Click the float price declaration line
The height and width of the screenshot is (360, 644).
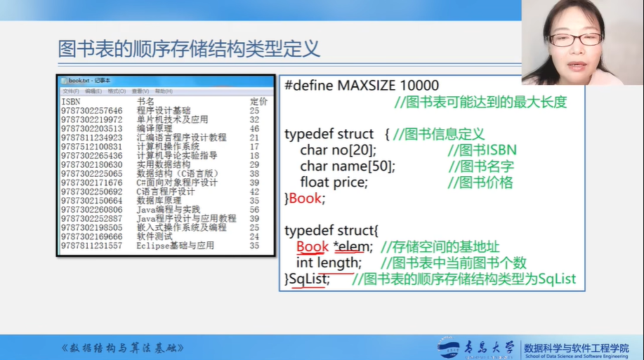[334, 182]
